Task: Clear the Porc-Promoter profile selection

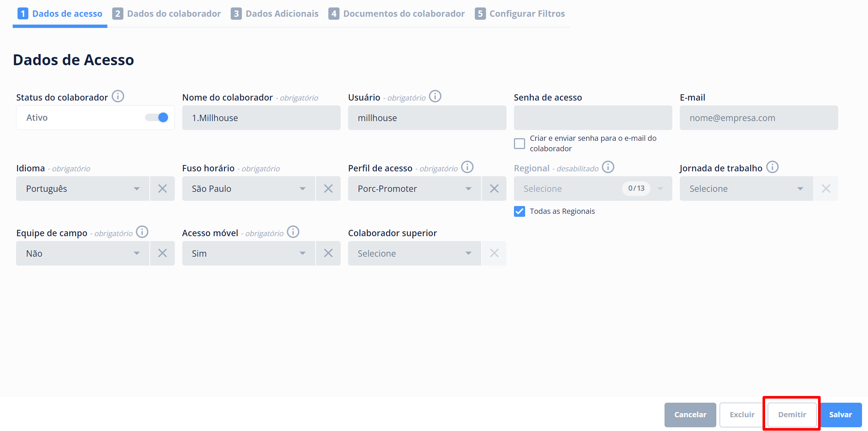Action: point(494,188)
